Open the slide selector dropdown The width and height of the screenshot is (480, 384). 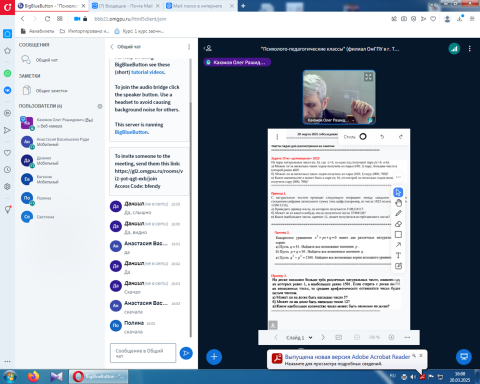(x=299, y=338)
